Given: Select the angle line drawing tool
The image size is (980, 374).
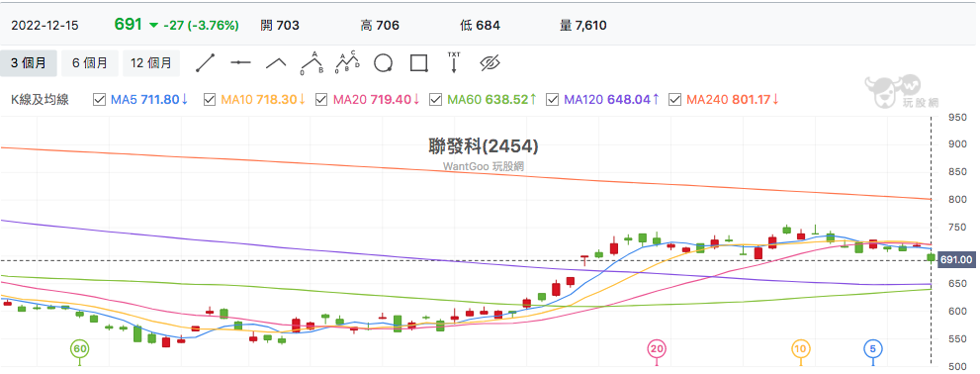Looking at the screenshot, I should [276, 63].
